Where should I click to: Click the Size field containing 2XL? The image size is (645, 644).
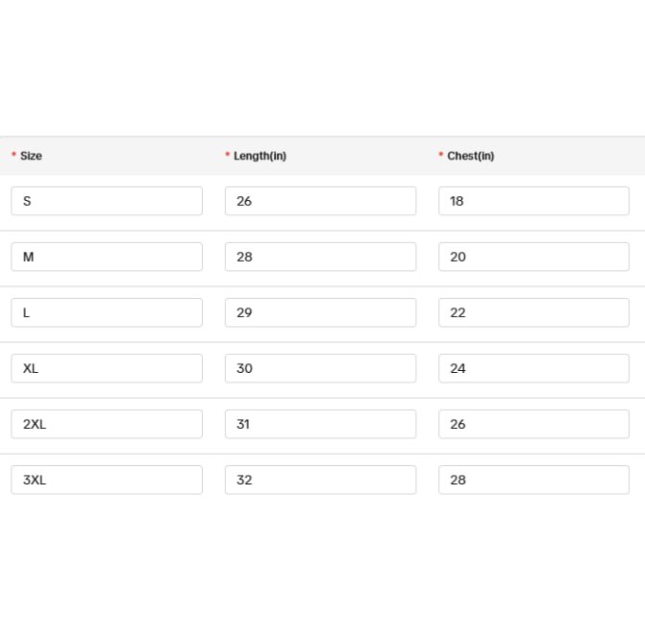107,424
